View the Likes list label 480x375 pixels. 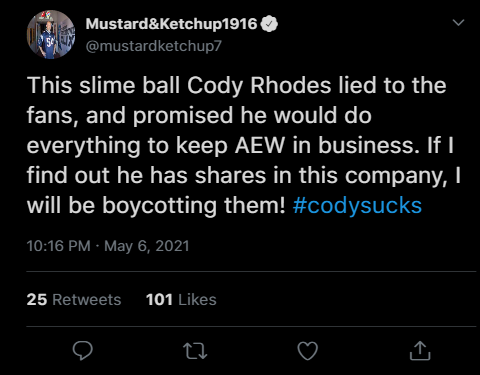click(197, 299)
